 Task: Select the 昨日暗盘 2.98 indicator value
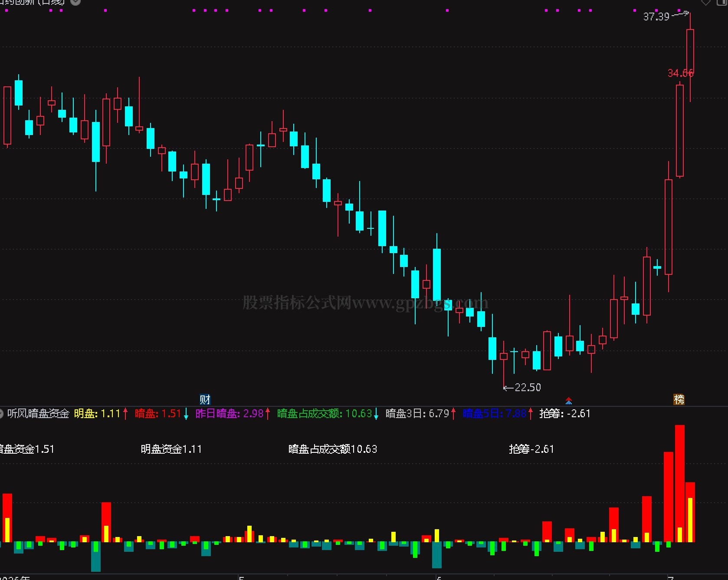tap(230, 414)
